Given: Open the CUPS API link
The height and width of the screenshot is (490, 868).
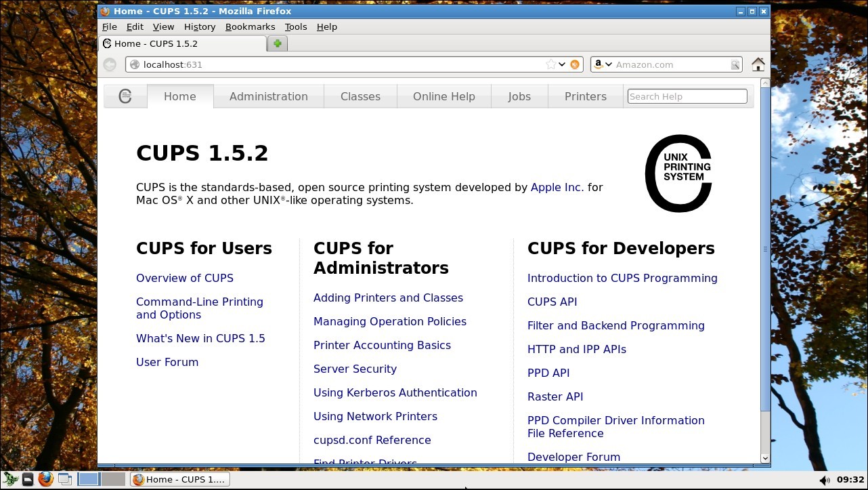Looking at the screenshot, I should pyautogui.click(x=552, y=302).
